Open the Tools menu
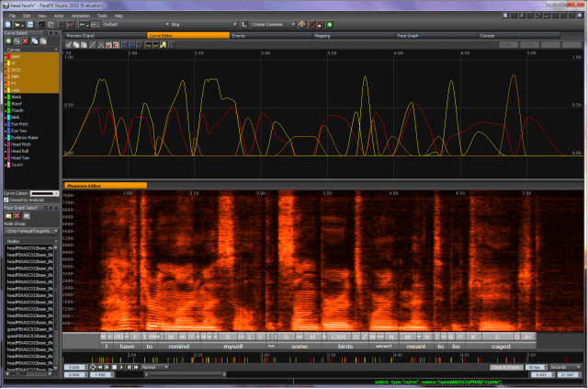The height and width of the screenshot is (389, 588). tap(102, 17)
